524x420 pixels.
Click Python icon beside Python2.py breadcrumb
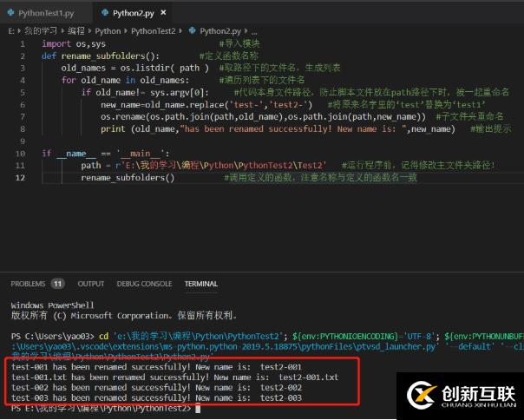pos(191,30)
